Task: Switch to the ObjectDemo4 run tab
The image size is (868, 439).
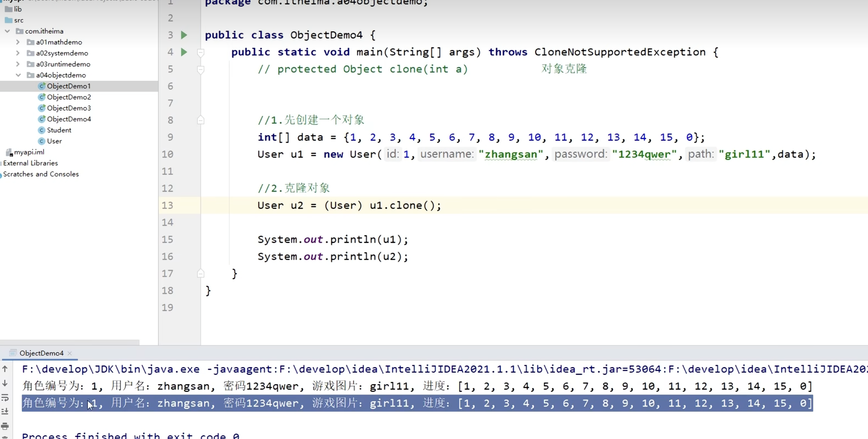Action: 41,353
